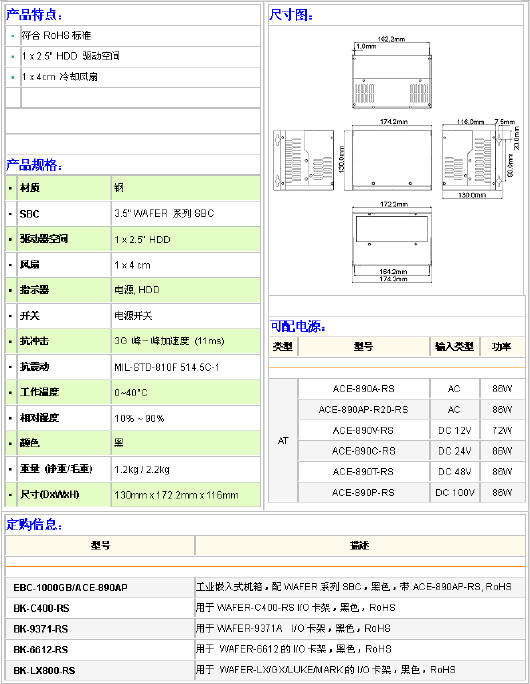Click the description 用于 WAFER-LX/GX/LUKE/MARK 的 I/O 卡架
This screenshot has width=530, height=684.
pyautogui.click(x=325, y=669)
